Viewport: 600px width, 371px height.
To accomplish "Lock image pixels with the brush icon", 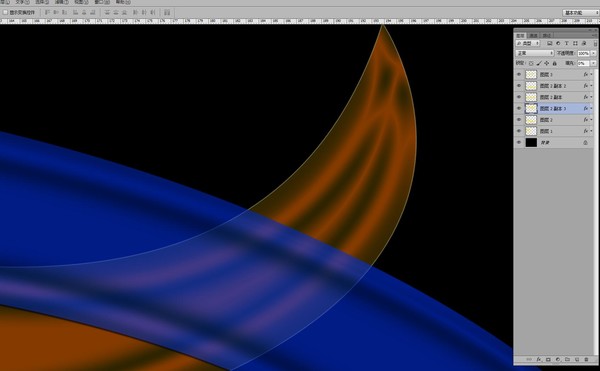I will click(539, 63).
